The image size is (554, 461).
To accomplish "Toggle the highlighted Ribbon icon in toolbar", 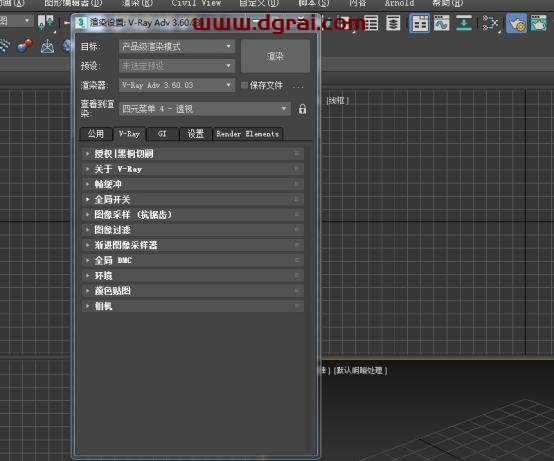I will 420,24.
